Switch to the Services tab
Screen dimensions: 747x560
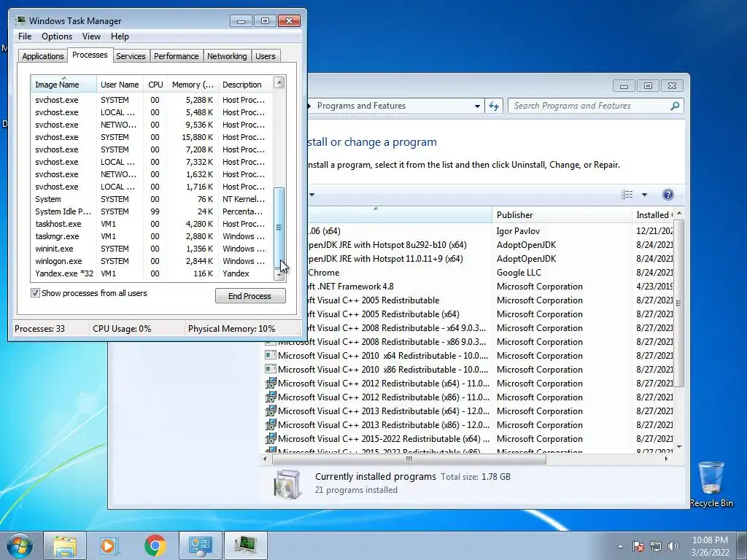(x=131, y=56)
